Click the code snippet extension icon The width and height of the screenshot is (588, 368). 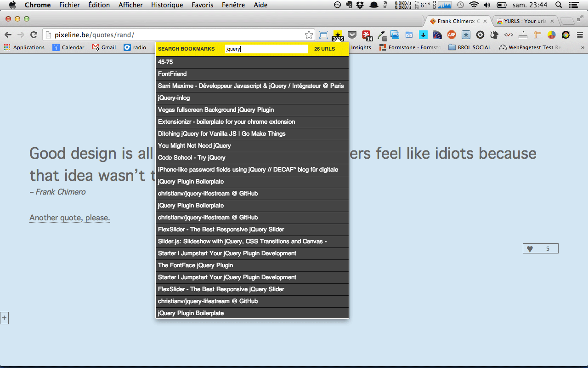[x=509, y=34]
